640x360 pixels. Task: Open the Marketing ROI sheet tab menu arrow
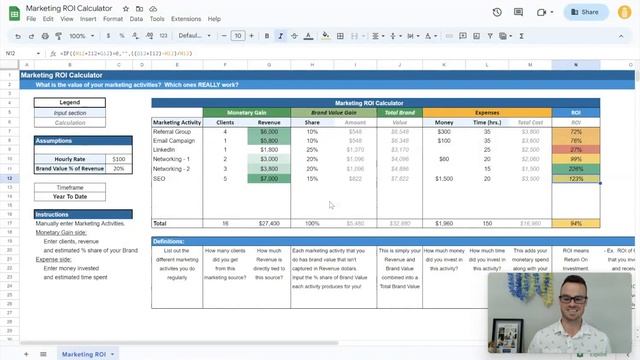point(112,354)
